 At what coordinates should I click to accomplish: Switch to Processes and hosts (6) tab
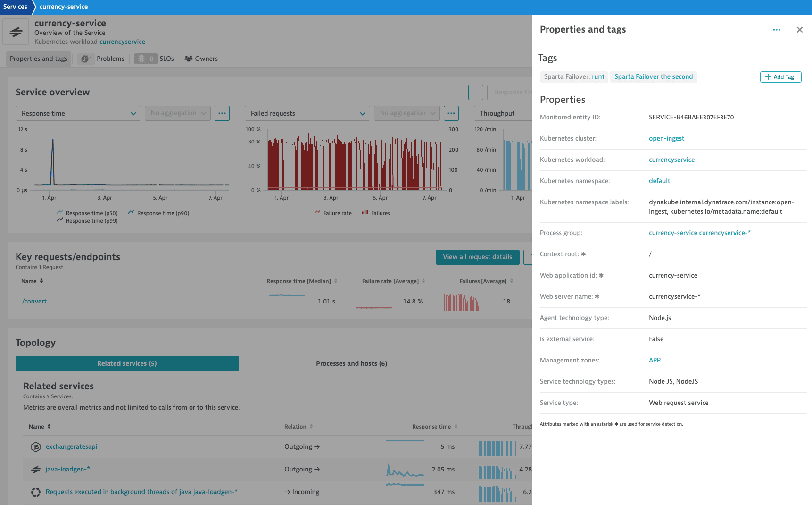[352, 364]
